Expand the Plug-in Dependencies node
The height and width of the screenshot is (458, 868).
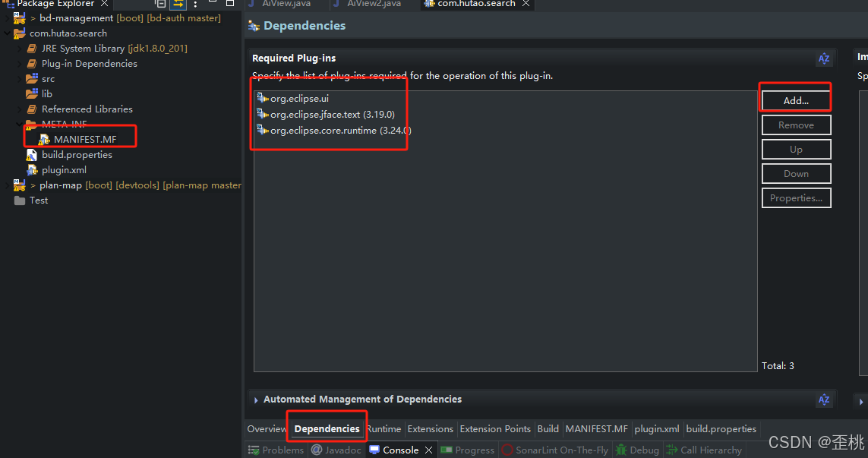(20, 64)
